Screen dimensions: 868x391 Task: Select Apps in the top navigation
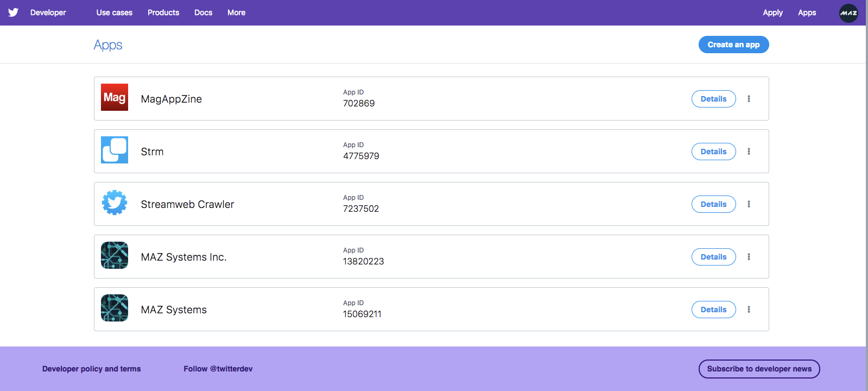807,12
